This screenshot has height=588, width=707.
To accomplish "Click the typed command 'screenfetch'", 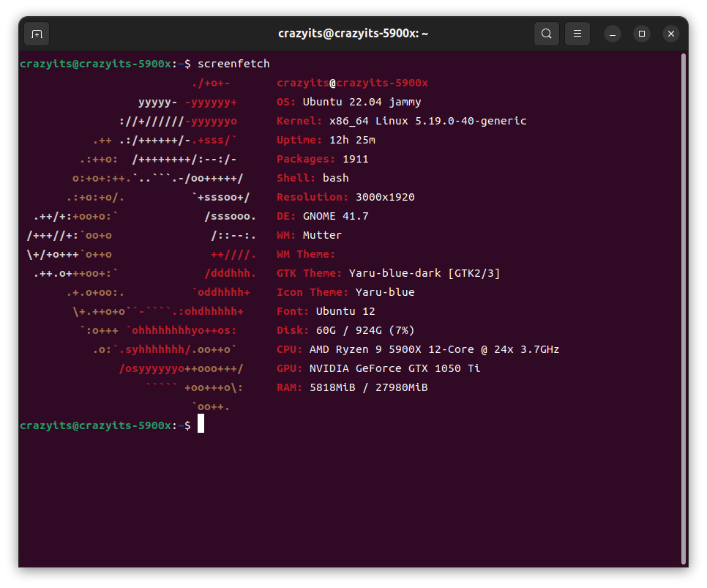I will 233,64.
